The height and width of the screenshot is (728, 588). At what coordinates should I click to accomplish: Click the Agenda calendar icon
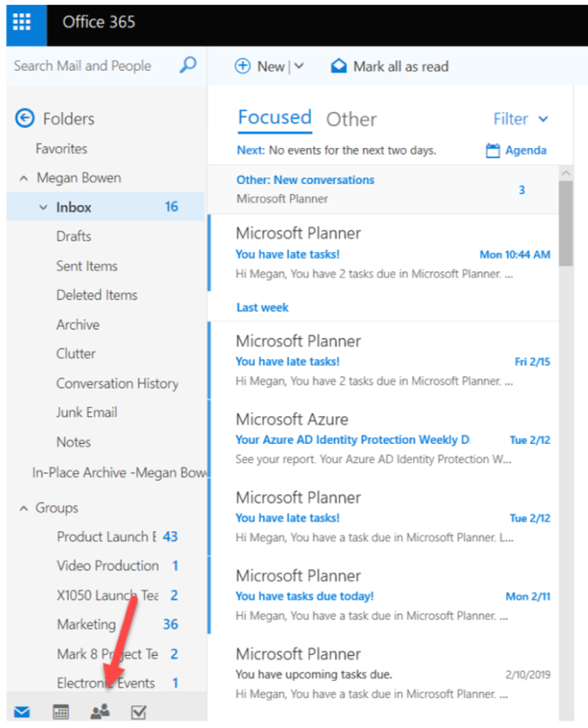coord(493,150)
